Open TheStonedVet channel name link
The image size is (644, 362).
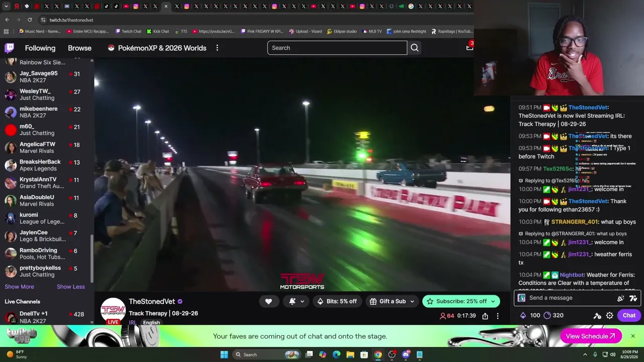[x=151, y=302]
